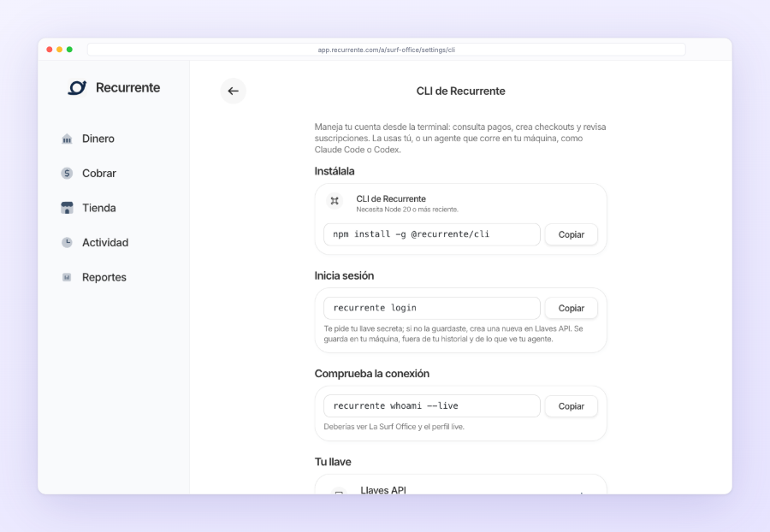
Task: Click the Dinero text label in sidebar
Action: coord(98,139)
